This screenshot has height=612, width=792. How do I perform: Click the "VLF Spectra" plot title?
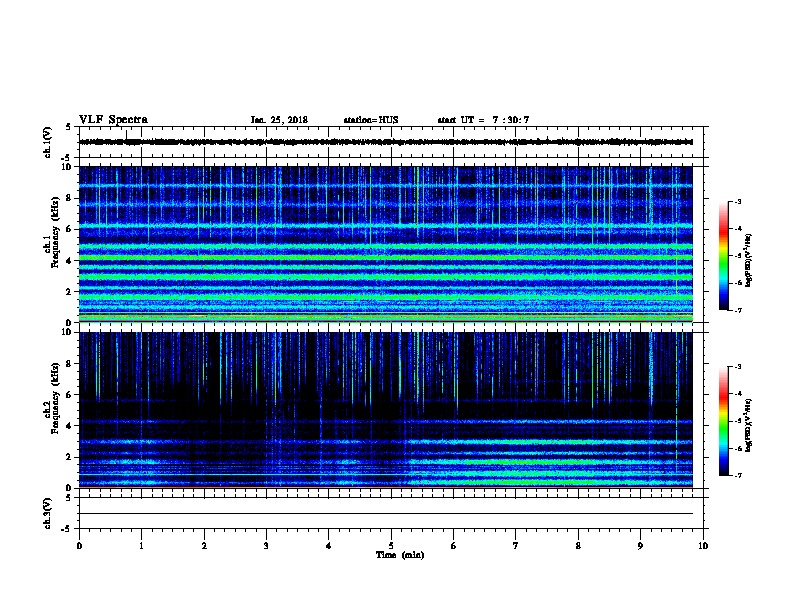click(113, 120)
